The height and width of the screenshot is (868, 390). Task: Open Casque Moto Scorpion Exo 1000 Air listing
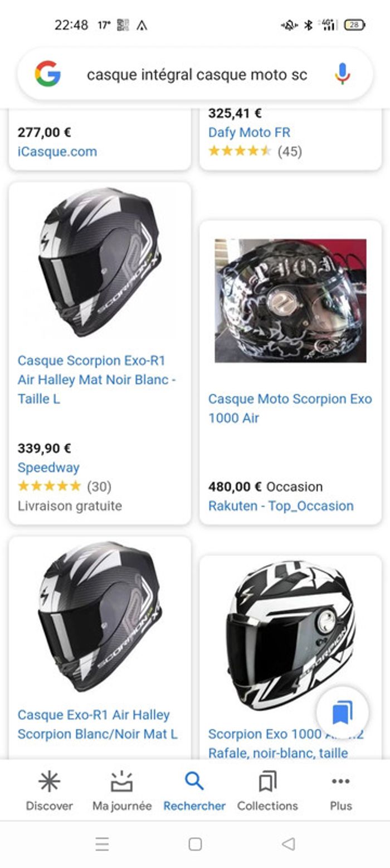(x=290, y=408)
